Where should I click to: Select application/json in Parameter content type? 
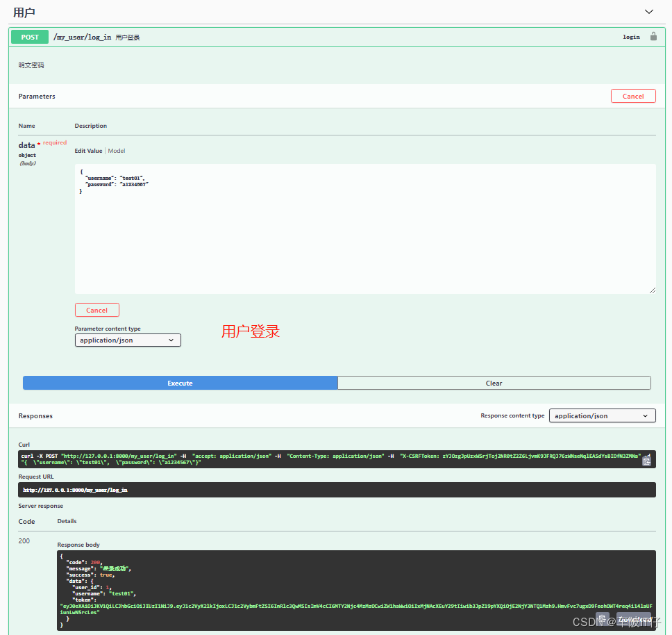pyautogui.click(x=127, y=340)
